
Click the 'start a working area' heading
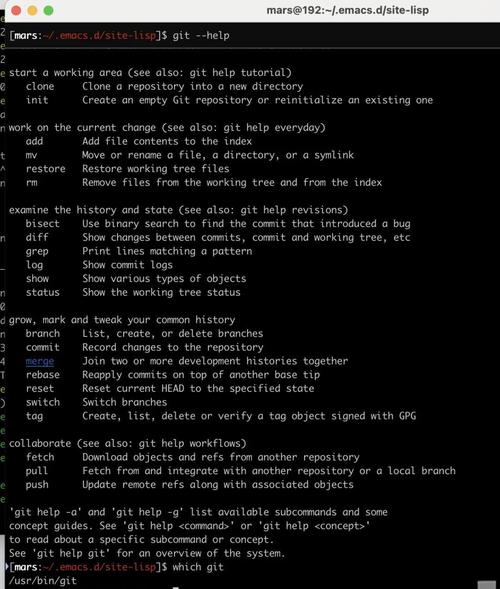pos(150,72)
